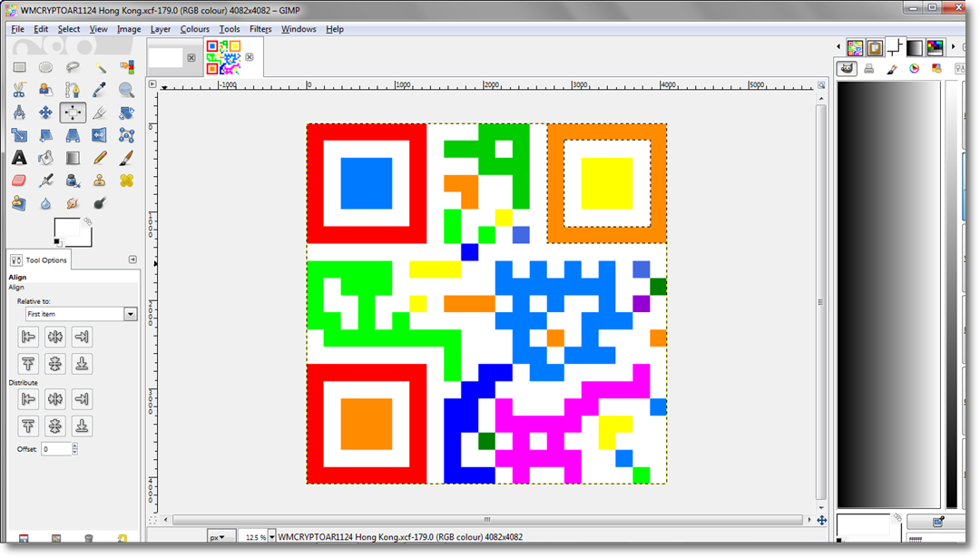Screen dimensions: 980x558
Task: Choose the Eraser tool
Action: [19, 181]
